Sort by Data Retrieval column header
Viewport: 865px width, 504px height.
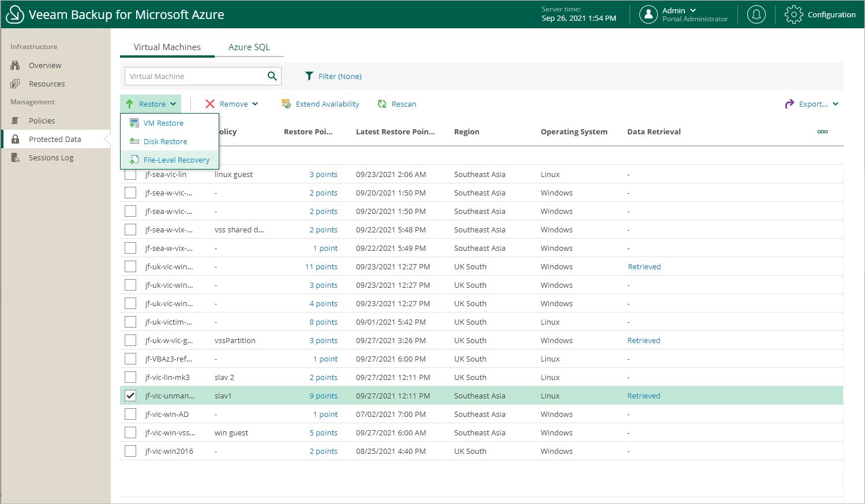pyautogui.click(x=654, y=131)
